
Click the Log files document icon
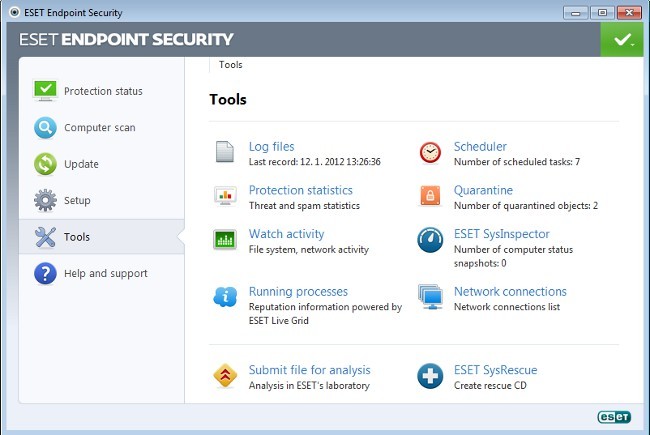pos(225,152)
